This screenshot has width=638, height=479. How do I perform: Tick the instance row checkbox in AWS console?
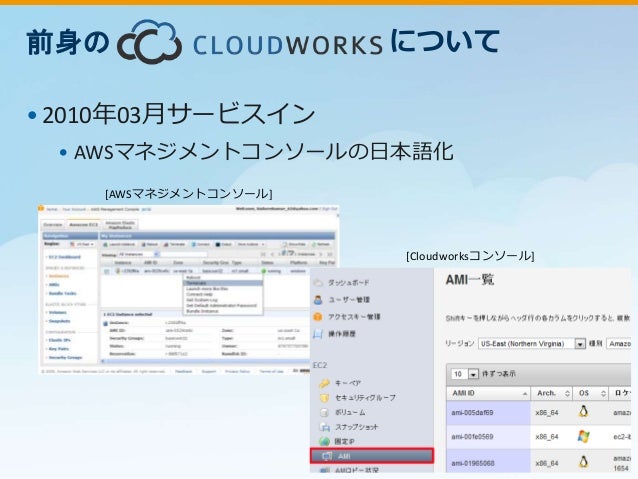point(107,271)
